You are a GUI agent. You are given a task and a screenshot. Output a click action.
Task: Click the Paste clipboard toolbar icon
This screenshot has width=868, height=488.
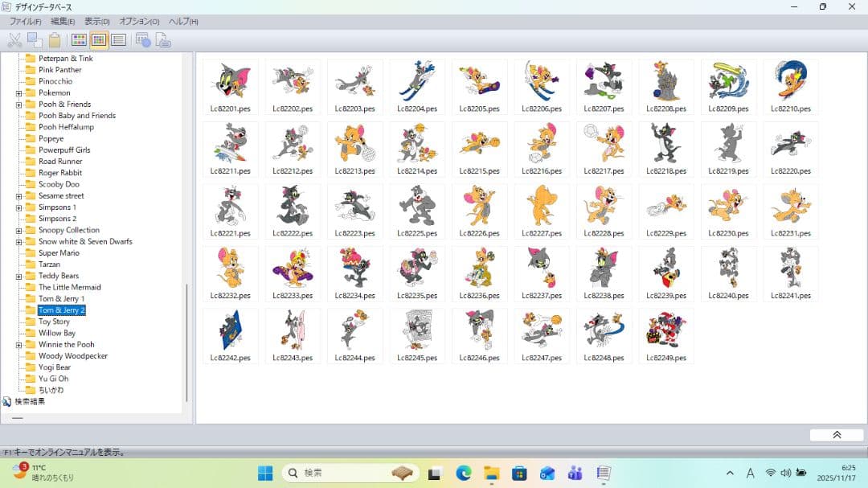[55, 40]
